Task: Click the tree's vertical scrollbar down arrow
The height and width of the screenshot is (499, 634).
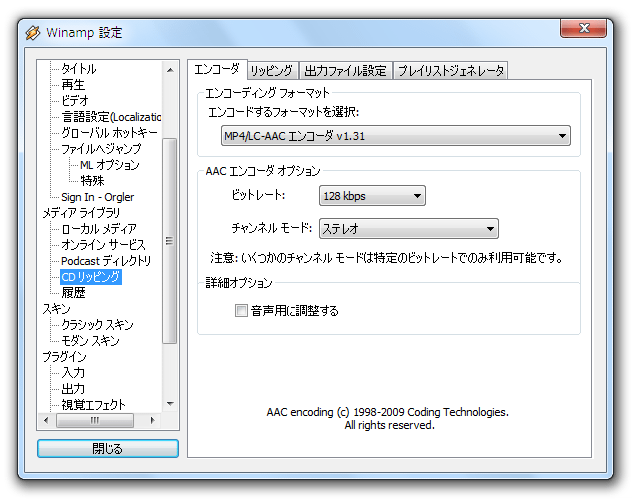Action: (x=170, y=404)
